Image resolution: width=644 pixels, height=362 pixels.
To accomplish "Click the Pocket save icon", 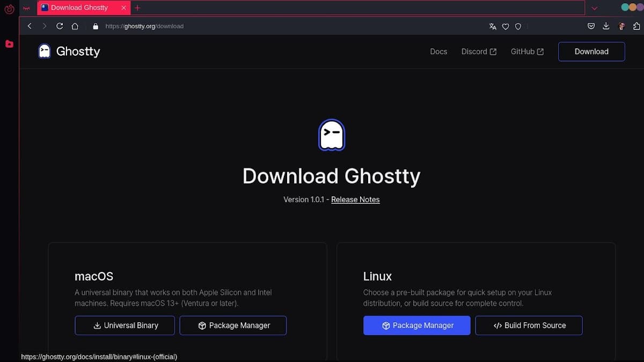I will pos(591,26).
